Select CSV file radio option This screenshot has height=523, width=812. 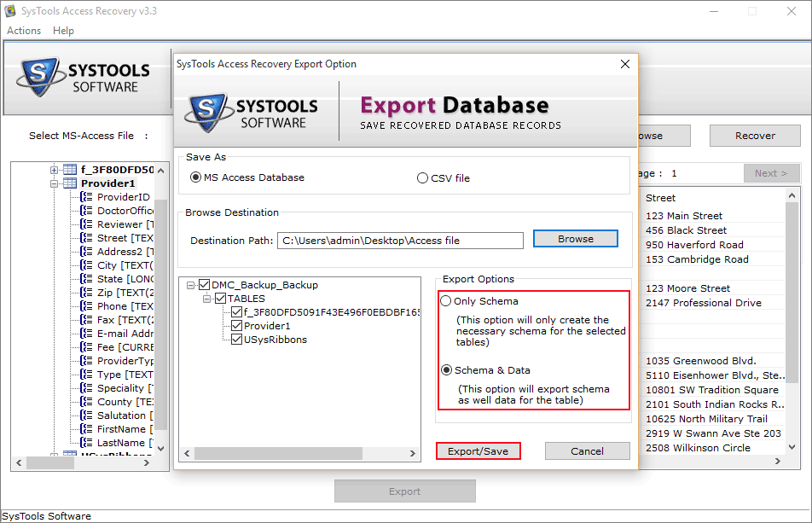[x=422, y=178]
